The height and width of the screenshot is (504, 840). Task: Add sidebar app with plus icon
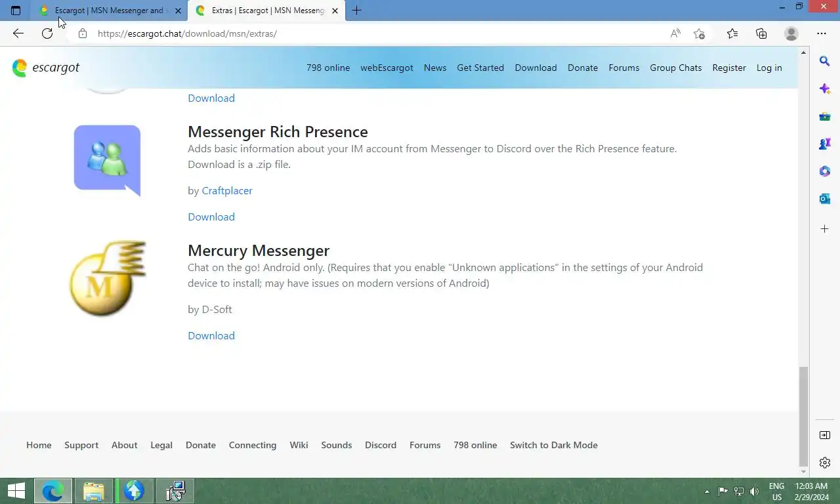click(825, 228)
